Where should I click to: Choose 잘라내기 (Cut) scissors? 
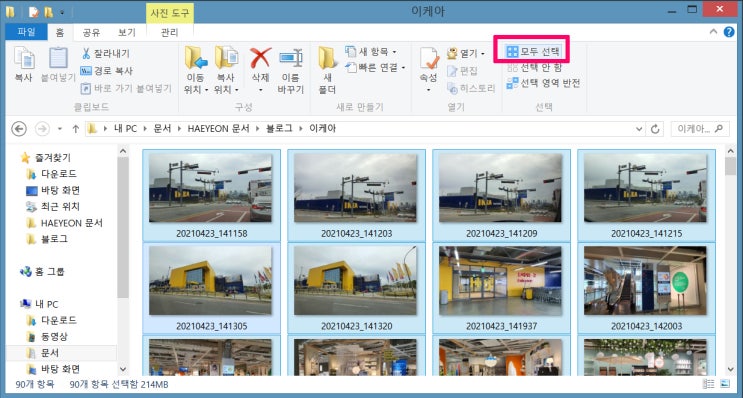click(106, 53)
